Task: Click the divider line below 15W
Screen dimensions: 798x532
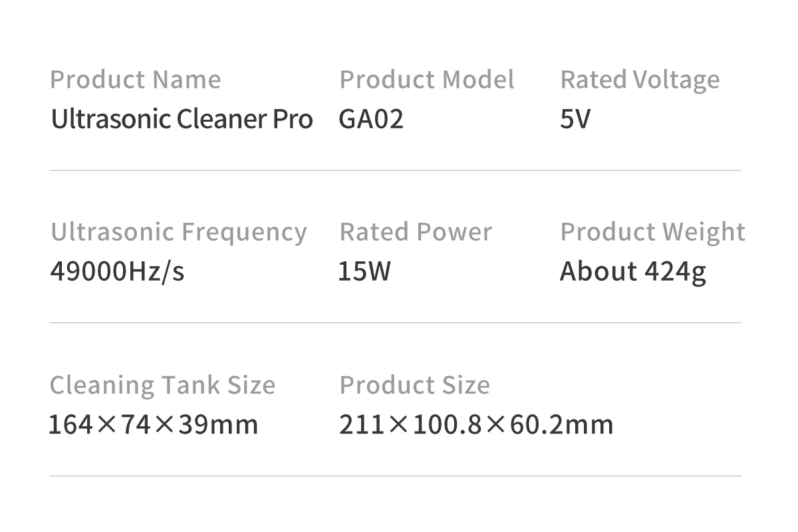Action: point(395,323)
